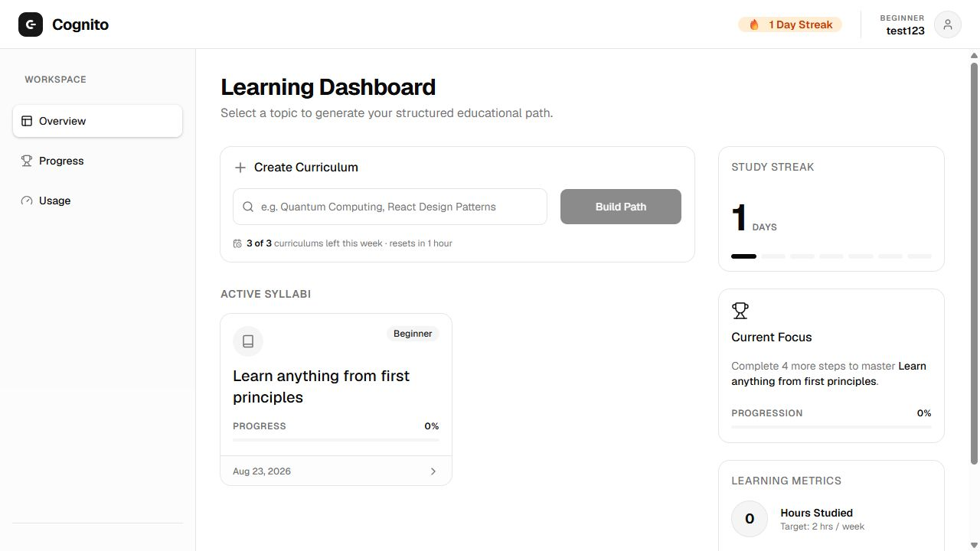Viewport: 980px width, 551px height.
Task: Click the Usage gauge icon in sidebar
Action: [27, 201]
